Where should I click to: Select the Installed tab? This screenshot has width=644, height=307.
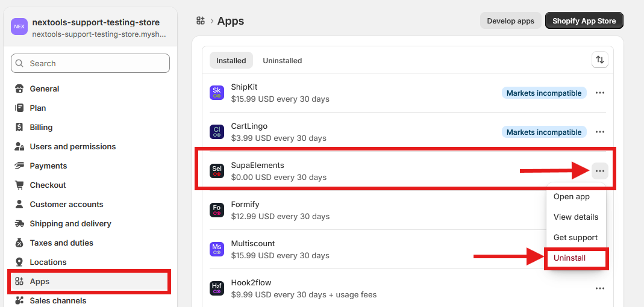[x=231, y=60]
